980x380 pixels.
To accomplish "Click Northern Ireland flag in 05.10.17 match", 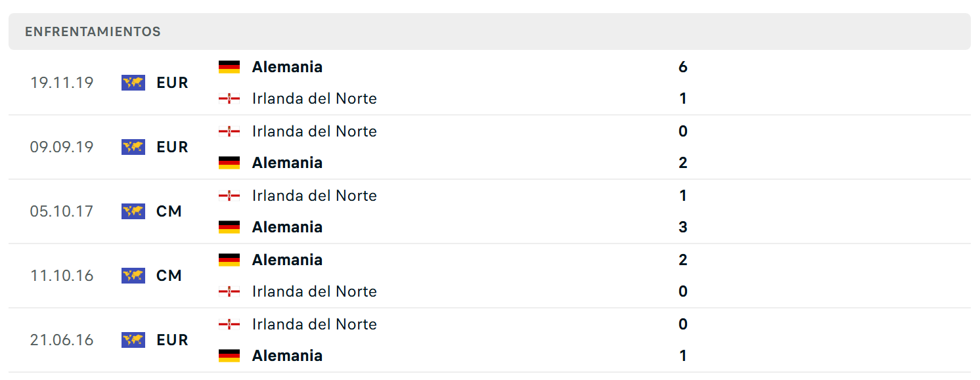I will (229, 196).
